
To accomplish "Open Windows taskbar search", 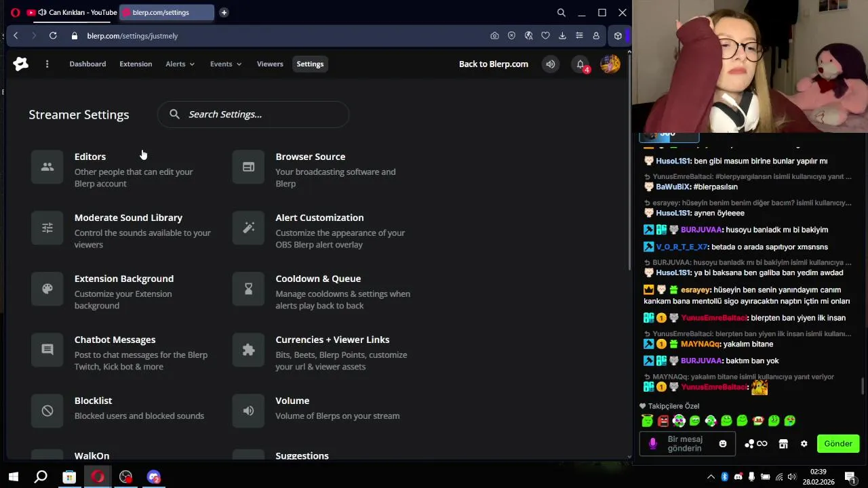I will coord(41,477).
